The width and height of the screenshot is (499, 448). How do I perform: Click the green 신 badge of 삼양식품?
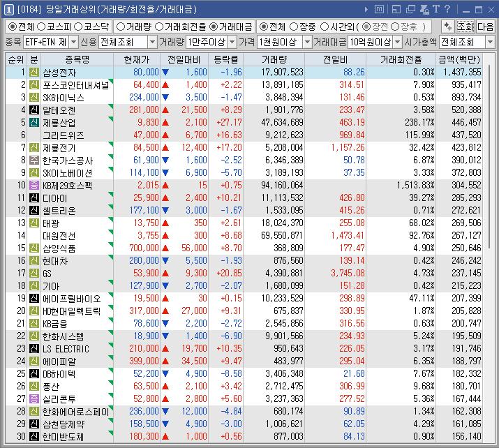pyautogui.click(x=34, y=248)
